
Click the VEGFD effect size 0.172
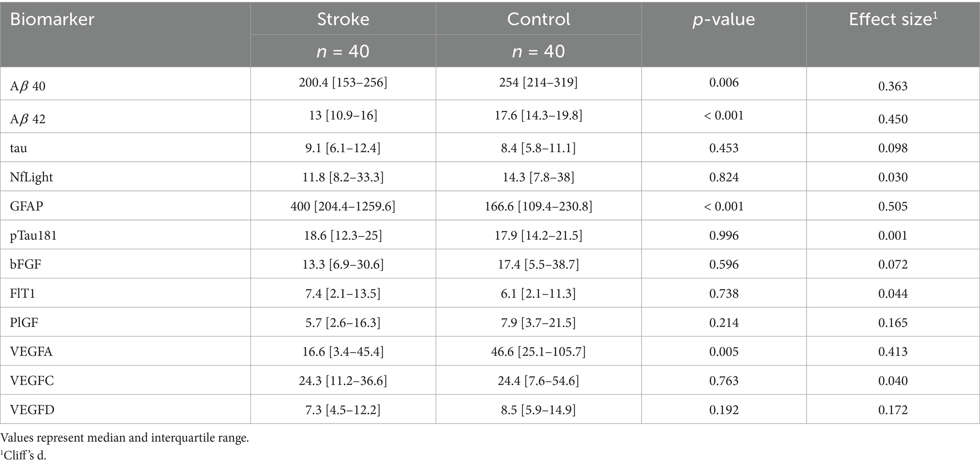point(893,410)
